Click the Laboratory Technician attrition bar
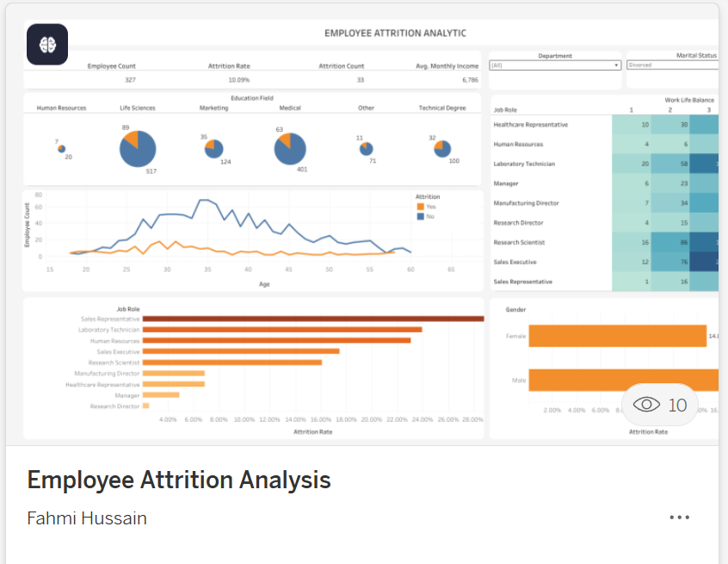The image size is (728, 564). tap(281, 330)
